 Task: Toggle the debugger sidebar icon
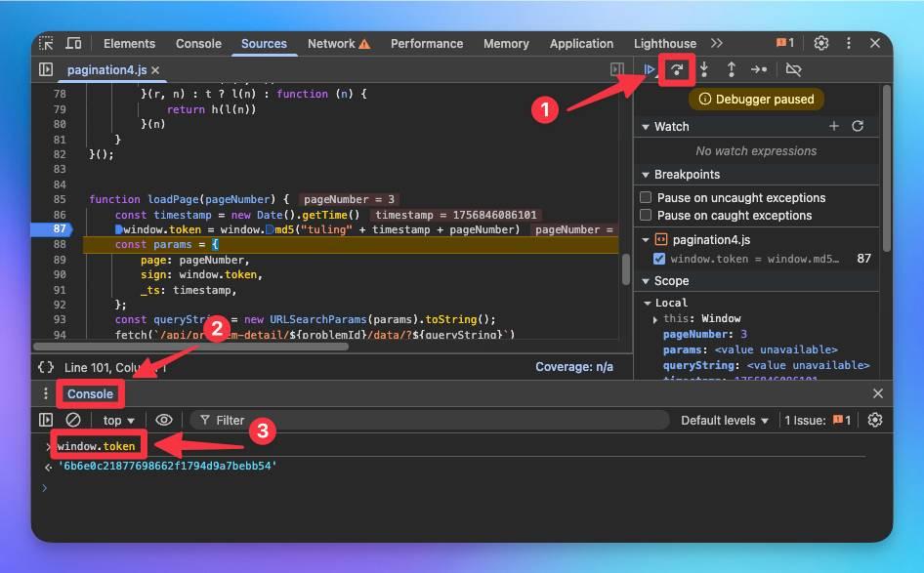pos(617,69)
